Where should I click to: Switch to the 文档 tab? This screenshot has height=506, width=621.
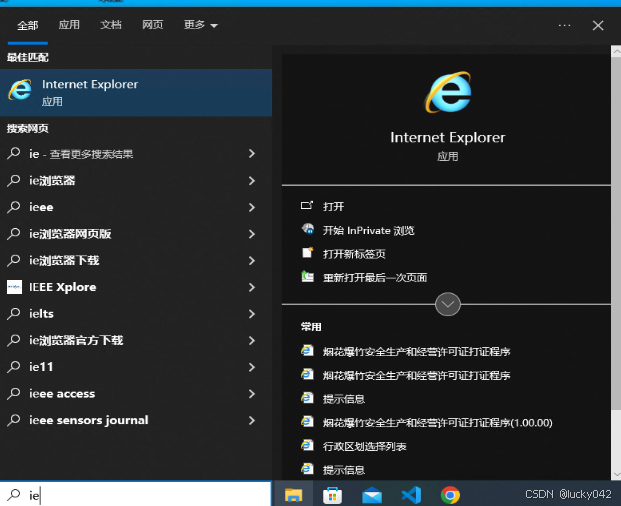point(110,25)
